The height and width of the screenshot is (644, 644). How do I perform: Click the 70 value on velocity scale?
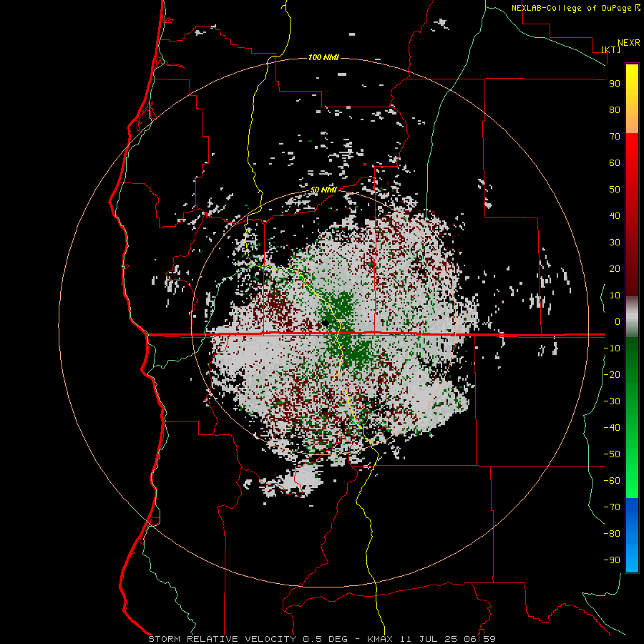[615, 137]
